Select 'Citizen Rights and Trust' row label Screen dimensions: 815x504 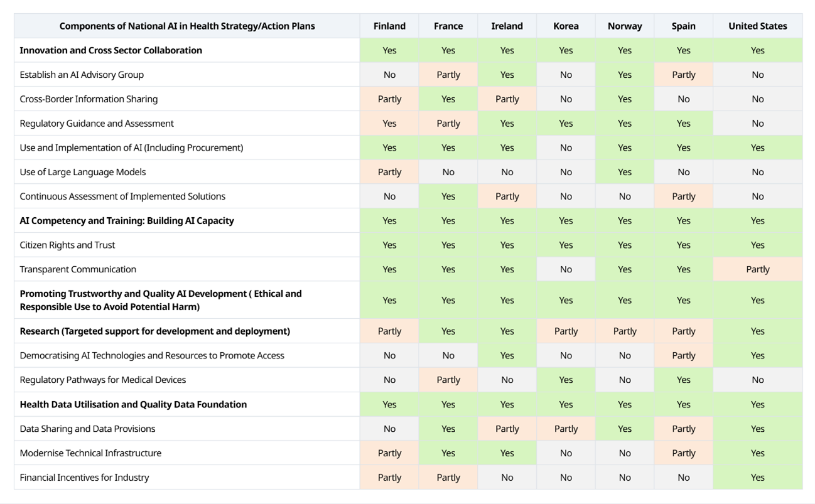[x=67, y=245]
